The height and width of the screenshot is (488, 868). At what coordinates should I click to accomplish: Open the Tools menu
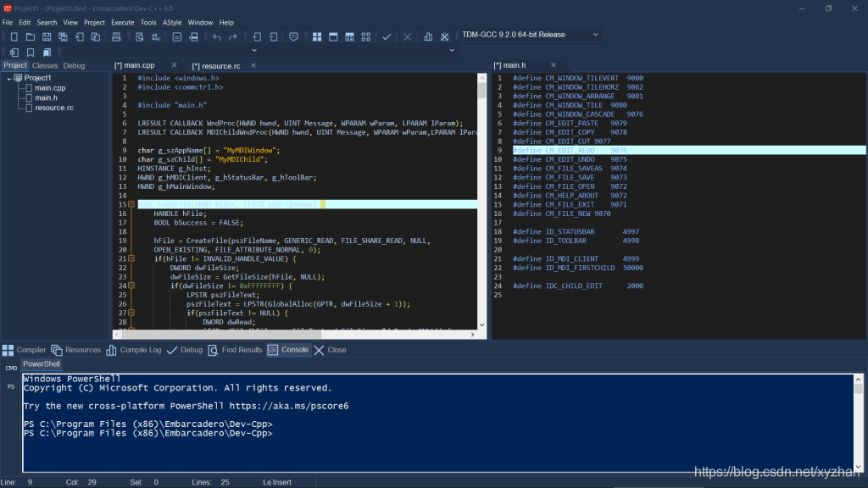(x=148, y=23)
